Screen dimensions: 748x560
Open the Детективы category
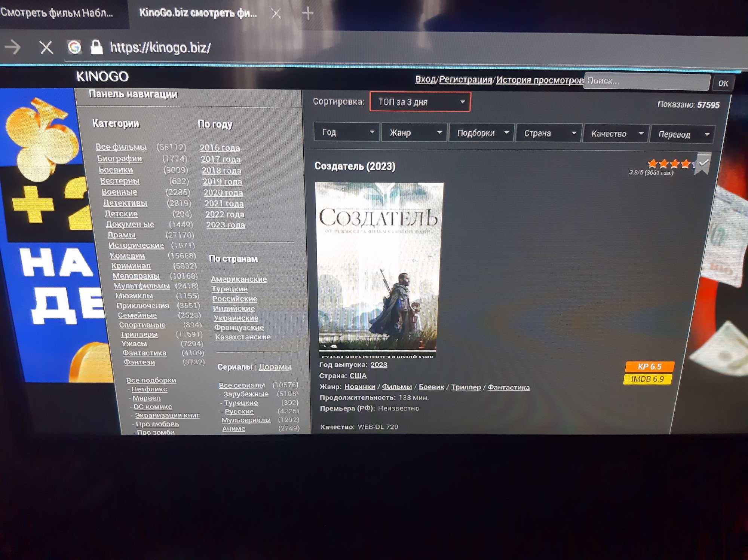point(125,203)
